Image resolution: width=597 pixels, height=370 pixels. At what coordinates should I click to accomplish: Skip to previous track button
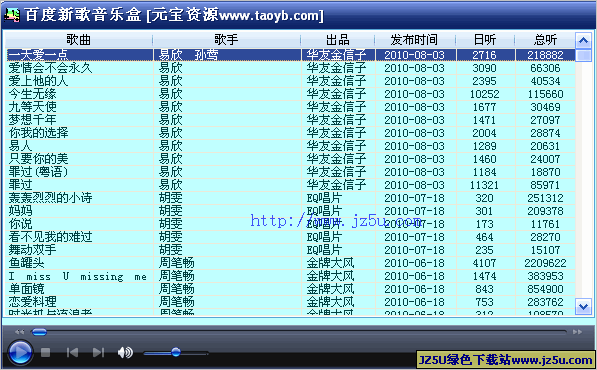(72, 352)
